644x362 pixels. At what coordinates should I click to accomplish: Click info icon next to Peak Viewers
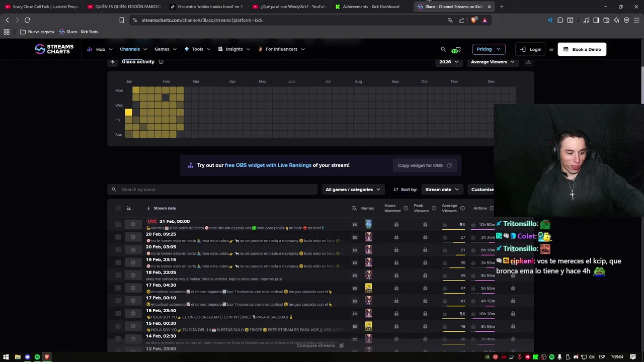tap(434, 208)
